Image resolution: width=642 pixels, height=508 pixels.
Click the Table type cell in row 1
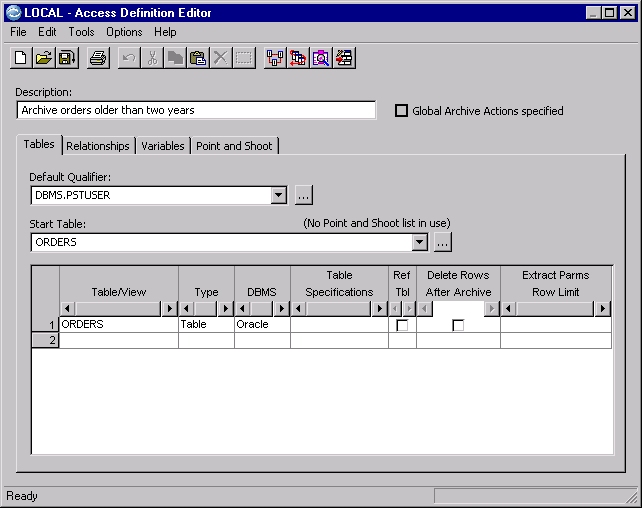206,324
